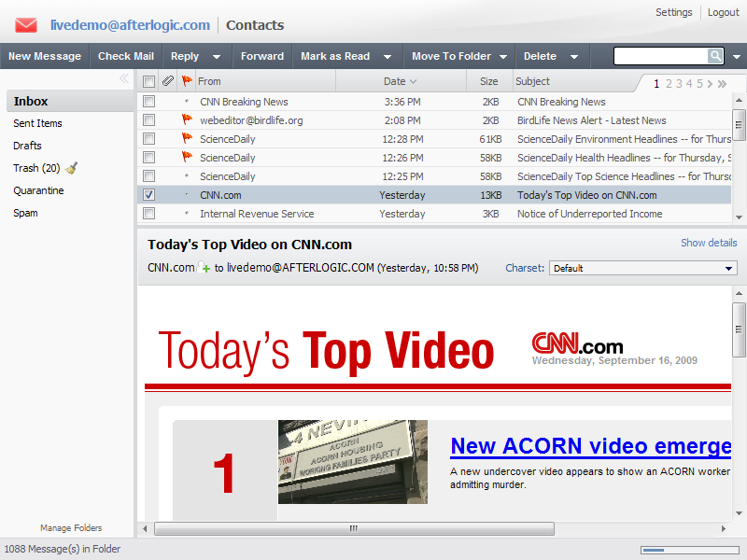Toggle the select-all checkbox in header
The width and height of the screenshot is (747, 560).
tap(149, 82)
